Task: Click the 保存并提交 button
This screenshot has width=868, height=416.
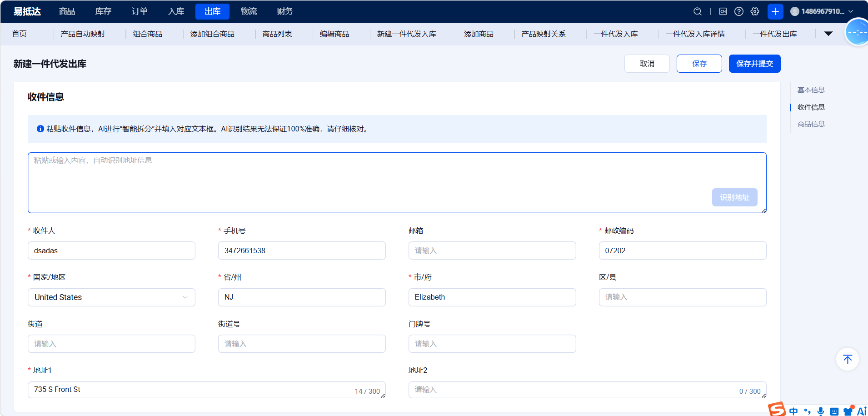Action: tap(755, 64)
